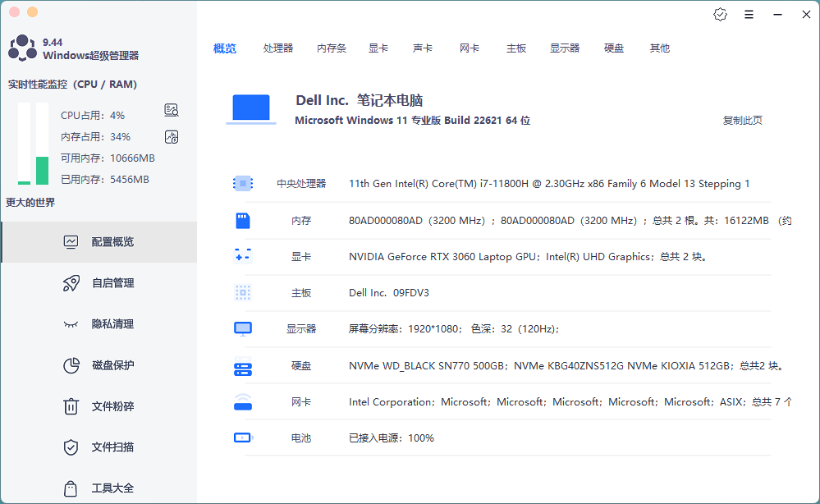The width and height of the screenshot is (820, 504).
Task: Go to the 其他 tab
Action: [x=659, y=48]
